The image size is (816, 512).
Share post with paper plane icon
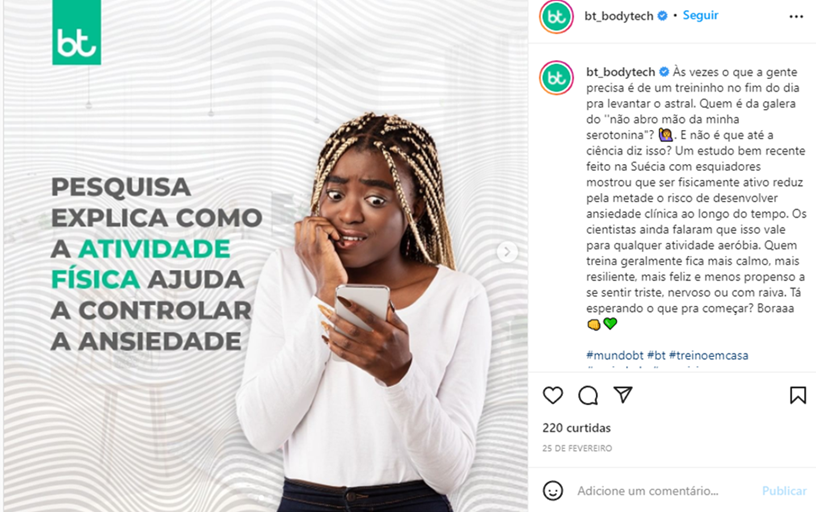[623, 395]
